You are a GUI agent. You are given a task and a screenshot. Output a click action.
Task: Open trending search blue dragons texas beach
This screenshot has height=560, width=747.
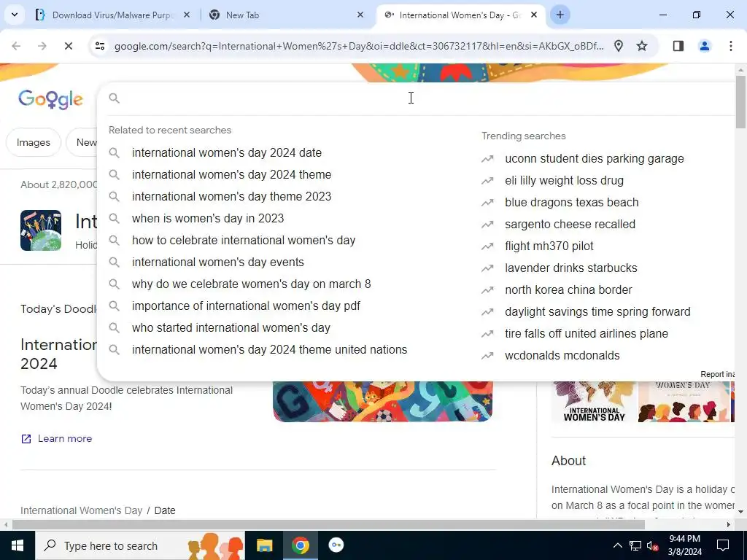572,203
